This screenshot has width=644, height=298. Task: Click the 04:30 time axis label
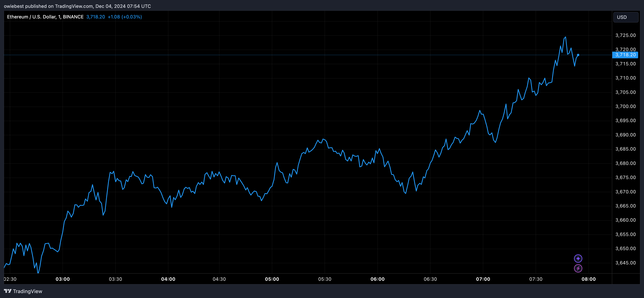pyautogui.click(x=219, y=279)
